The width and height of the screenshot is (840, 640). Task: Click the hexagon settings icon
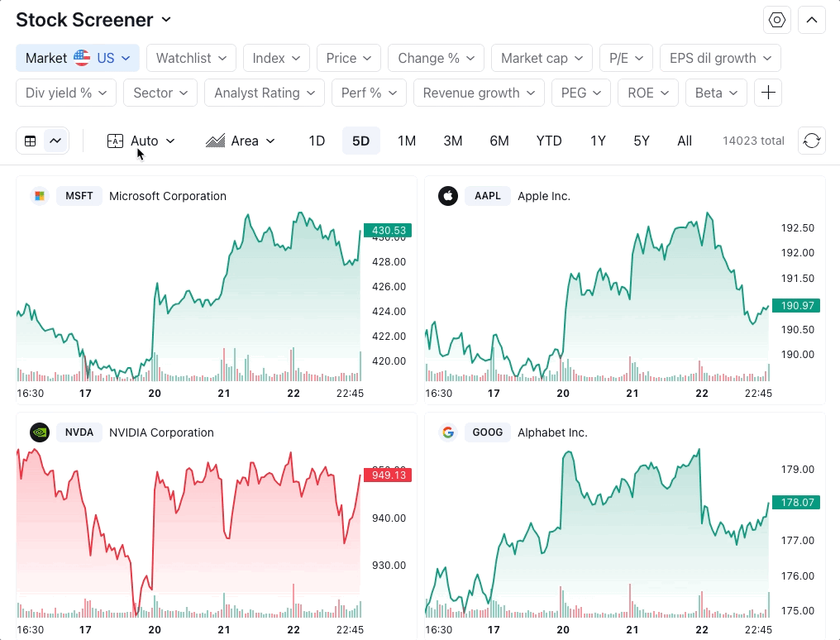coord(777,20)
